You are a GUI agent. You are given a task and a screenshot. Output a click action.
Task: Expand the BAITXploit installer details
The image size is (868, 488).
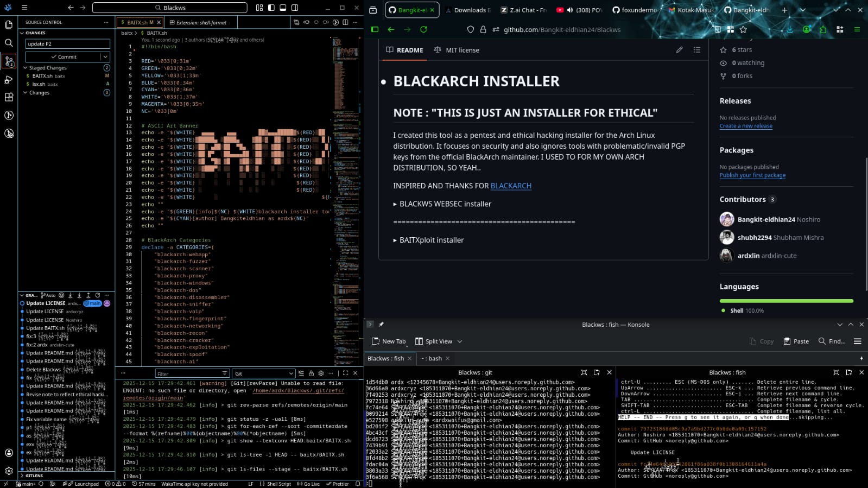(429, 240)
